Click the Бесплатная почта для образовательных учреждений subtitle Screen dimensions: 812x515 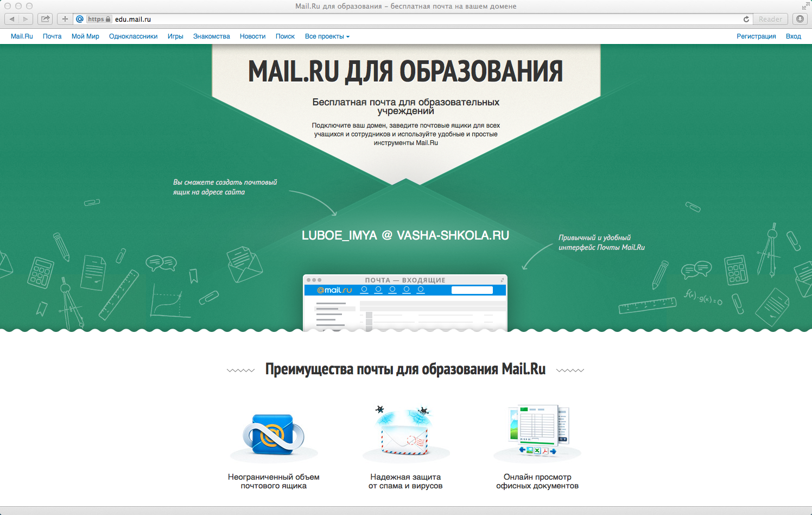[x=405, y=106]
